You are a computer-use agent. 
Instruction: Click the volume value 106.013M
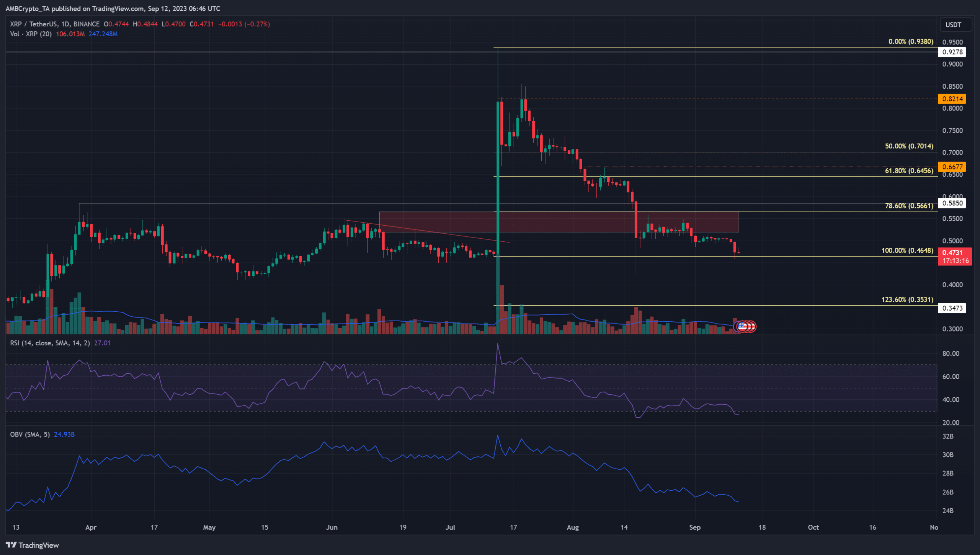pos(70,34)
